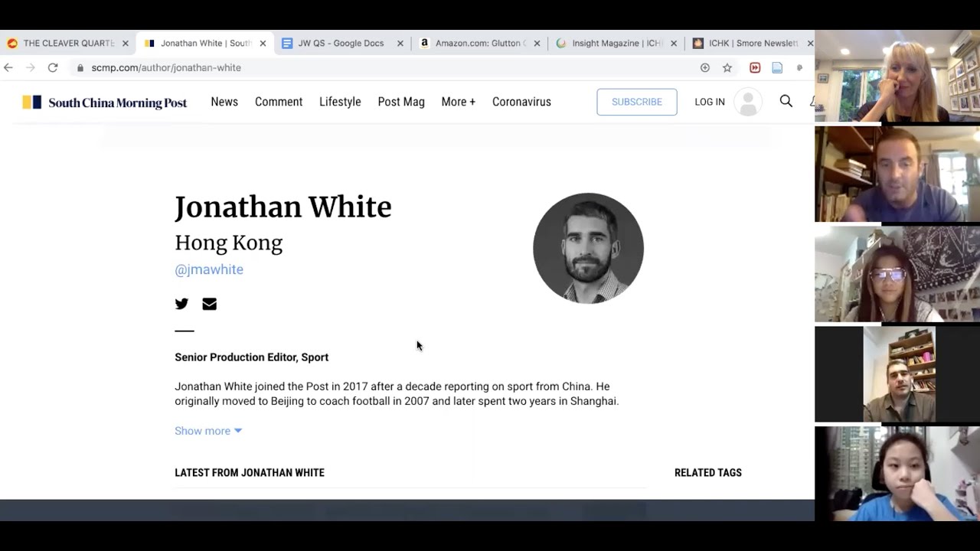Click the SUBSCRIBE button
The width and height of the screenshot is (980, 551).
click(637, 102)
